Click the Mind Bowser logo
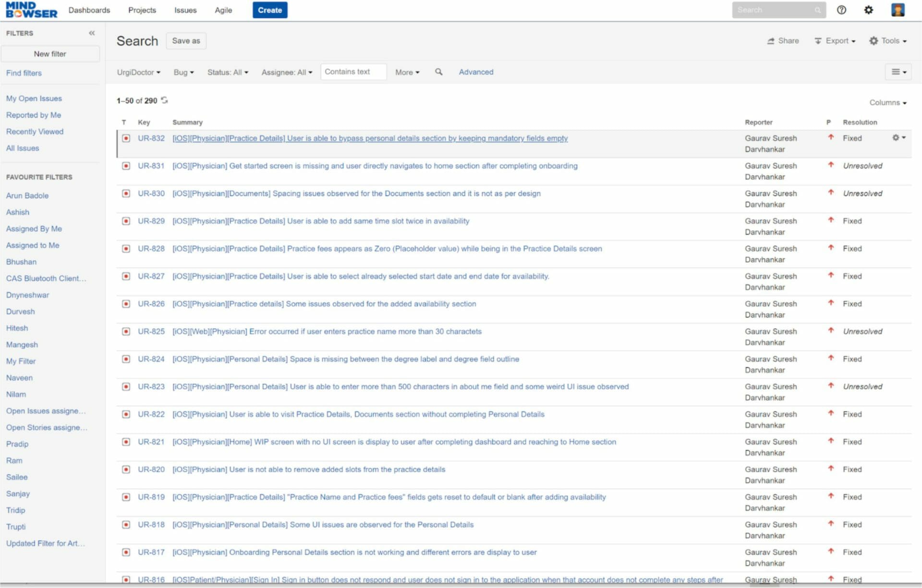Viewport: 922px width, 588px height. tap(31, 10)
